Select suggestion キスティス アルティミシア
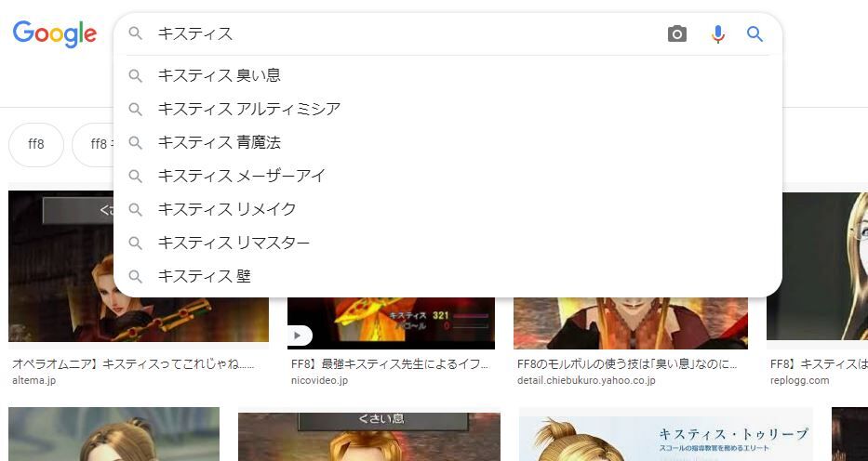This screenshot has height=461, width=868. pyautogui.click(x=447, y=109)
